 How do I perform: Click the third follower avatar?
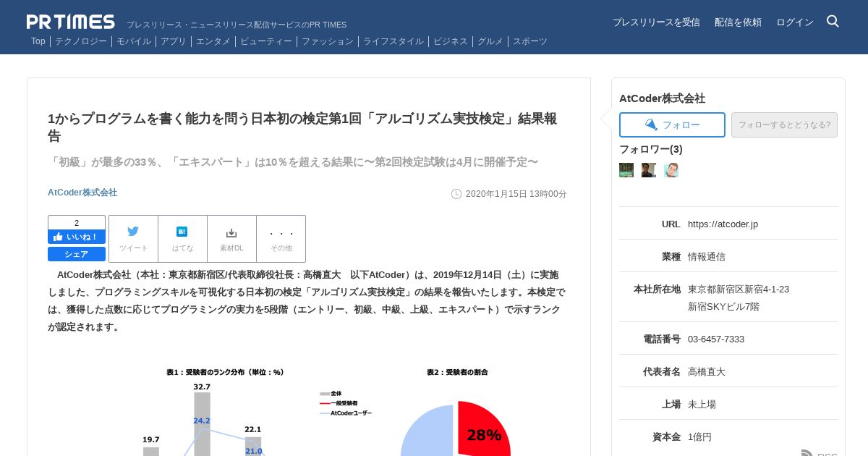pyautogui.click(x=671, y=170)
